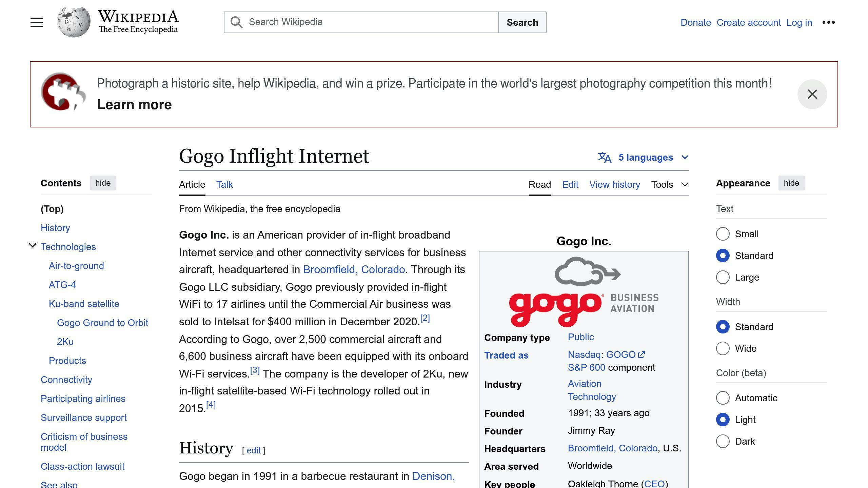Dismiss the photography competition banner

point(812,94)
